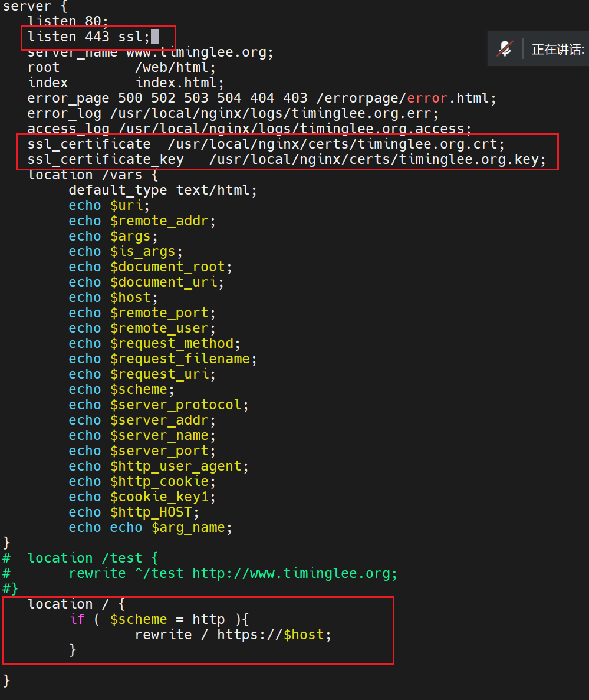Click the 'echo $document_uri;' line
The width and height of the screenshot is (589, 700).
[x=146, y=282]
